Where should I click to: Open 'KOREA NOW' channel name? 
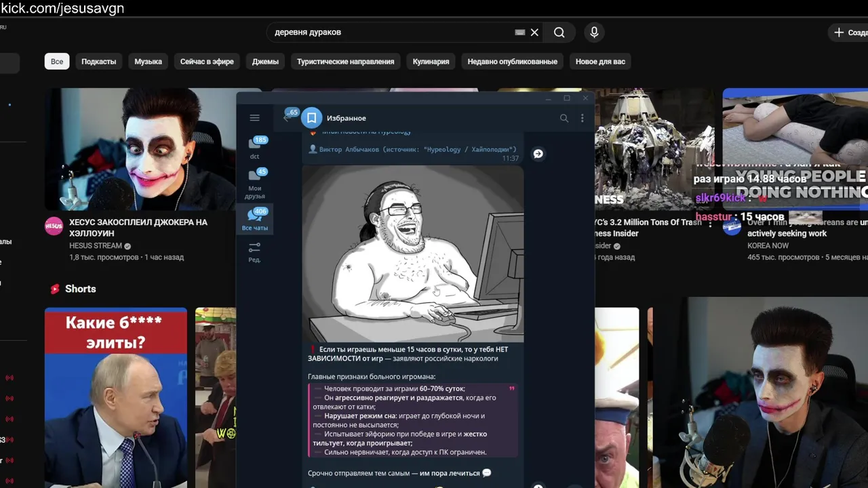click(768, 246)
